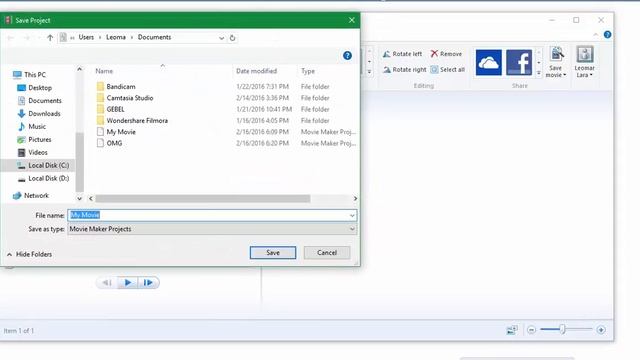Click Users in the address path

[x=86, y=37]
